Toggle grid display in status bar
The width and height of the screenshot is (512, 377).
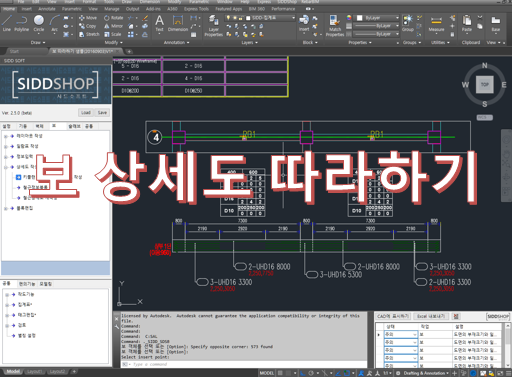coord(280,373)
